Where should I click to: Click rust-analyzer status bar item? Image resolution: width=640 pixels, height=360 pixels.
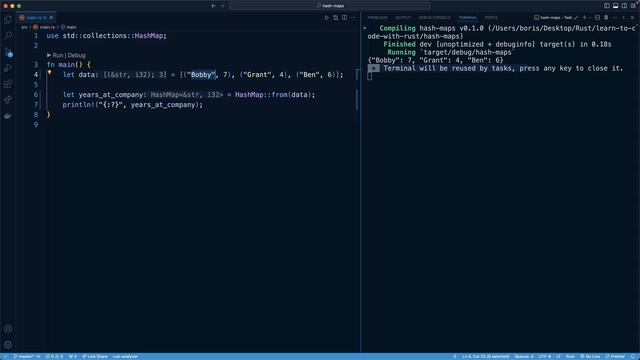125,356
